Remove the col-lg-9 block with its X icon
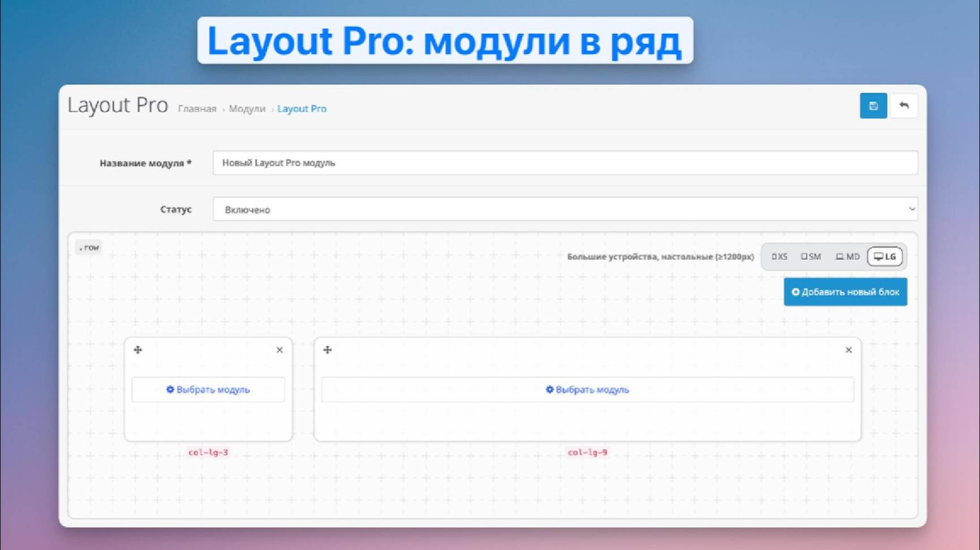 pyautogui.click(x=848, y=350)
